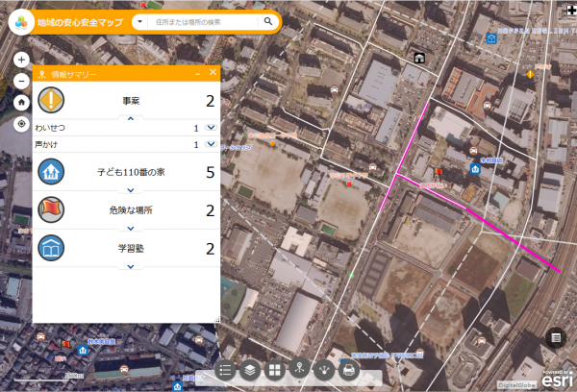Zoom in on the map
The height and width of the screenshot is (392, 577).
point(21,60)
